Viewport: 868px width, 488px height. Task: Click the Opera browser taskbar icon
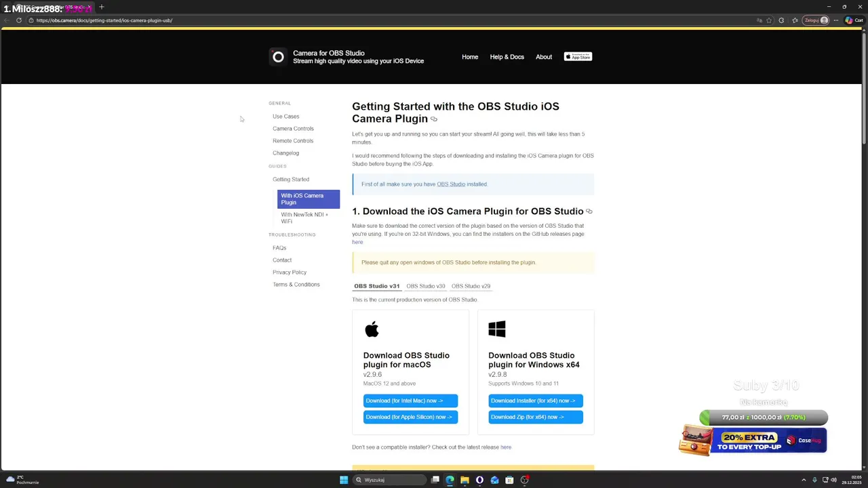[x=479, y=480]
